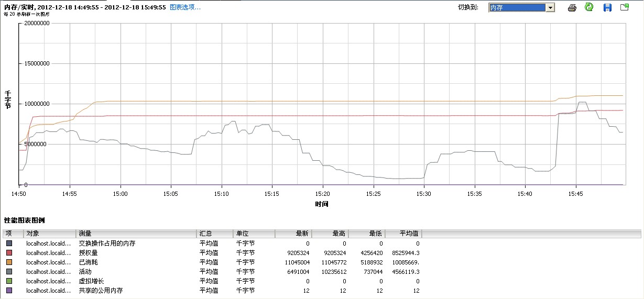The width and height of the screenshot is (644, 299).
Task: Save the chart with the floppy disk icon
Action: pyautogui.click(x=607, y=7)
